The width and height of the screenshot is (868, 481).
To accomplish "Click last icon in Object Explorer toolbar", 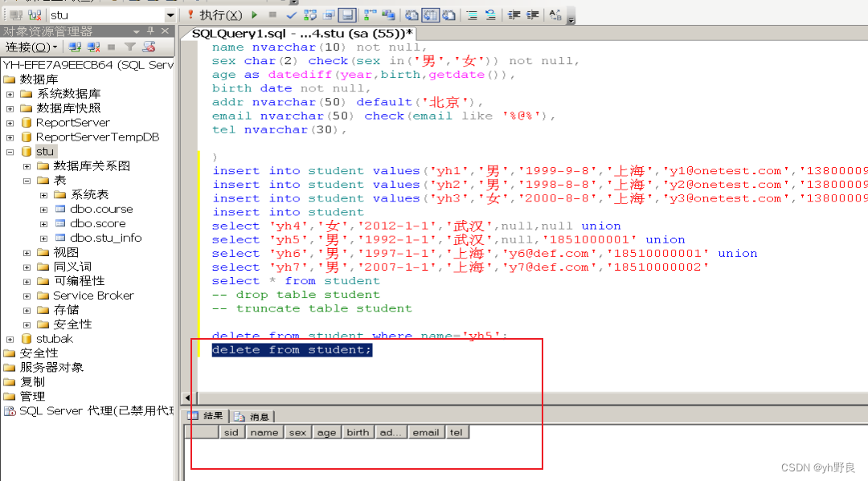I will coord(149,47).
